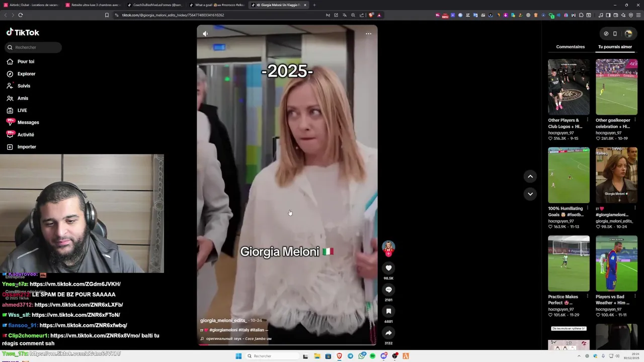Like the Giorgia Meloni video

pyautogui.click(x=388, y=268)
